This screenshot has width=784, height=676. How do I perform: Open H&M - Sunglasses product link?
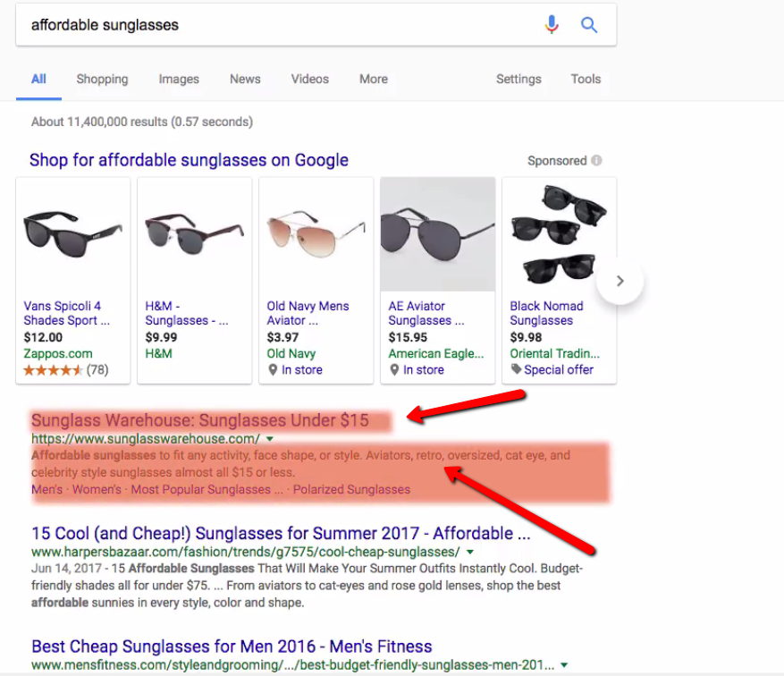tap(187, 313)
